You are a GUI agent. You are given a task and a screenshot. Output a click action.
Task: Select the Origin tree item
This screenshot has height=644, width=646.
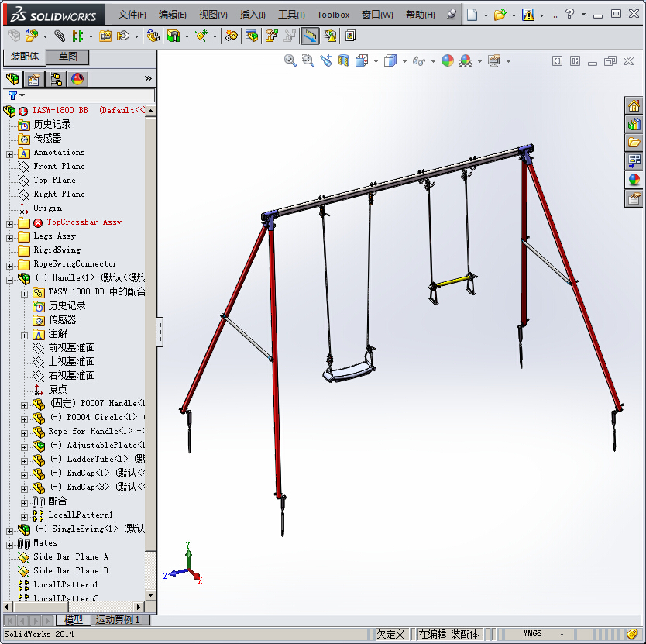47,208
